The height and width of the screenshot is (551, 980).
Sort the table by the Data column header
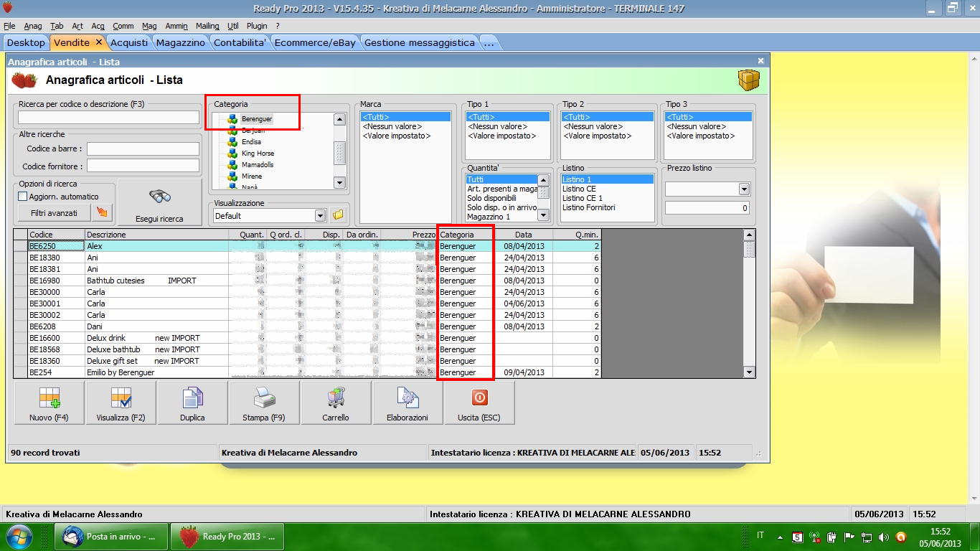tap(523, 235)
